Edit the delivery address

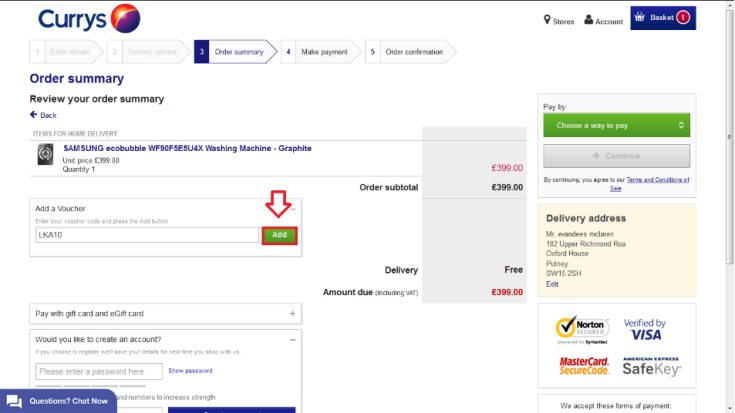click(x=552, y=284)
